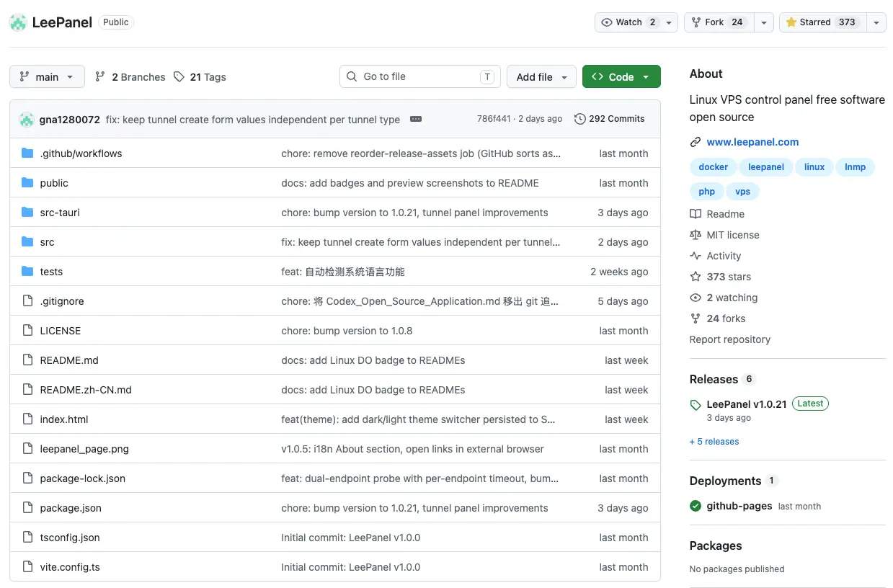Click the public folder icon
The image size is (893, 588).
click(x=27, y=182)
